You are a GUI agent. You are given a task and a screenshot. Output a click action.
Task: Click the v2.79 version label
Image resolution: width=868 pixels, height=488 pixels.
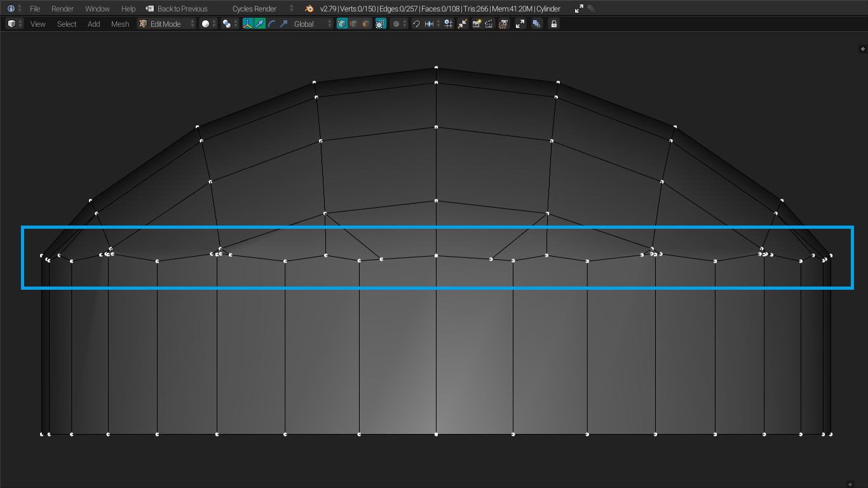coord(328,9)
